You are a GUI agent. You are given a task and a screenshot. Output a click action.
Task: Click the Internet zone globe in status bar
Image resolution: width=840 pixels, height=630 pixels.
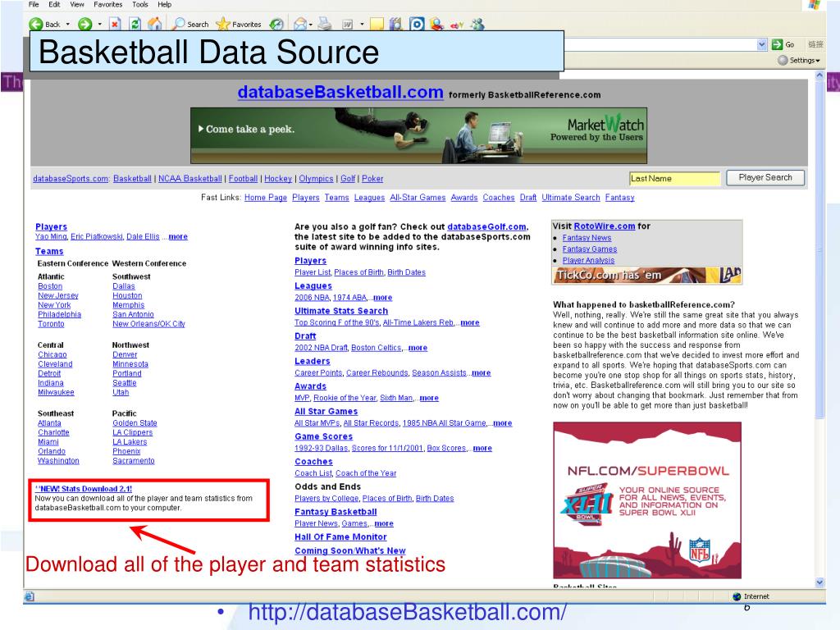point(737,596)
